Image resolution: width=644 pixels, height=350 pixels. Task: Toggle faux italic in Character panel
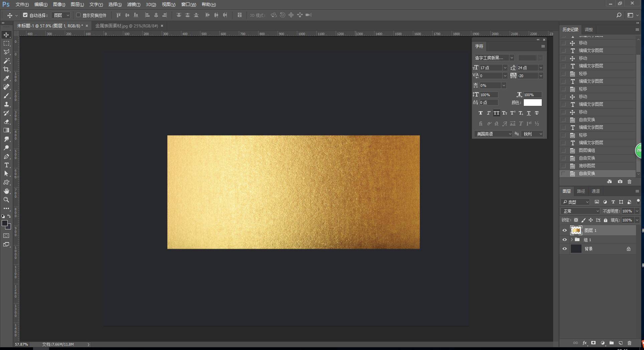(x=488, y=113)
